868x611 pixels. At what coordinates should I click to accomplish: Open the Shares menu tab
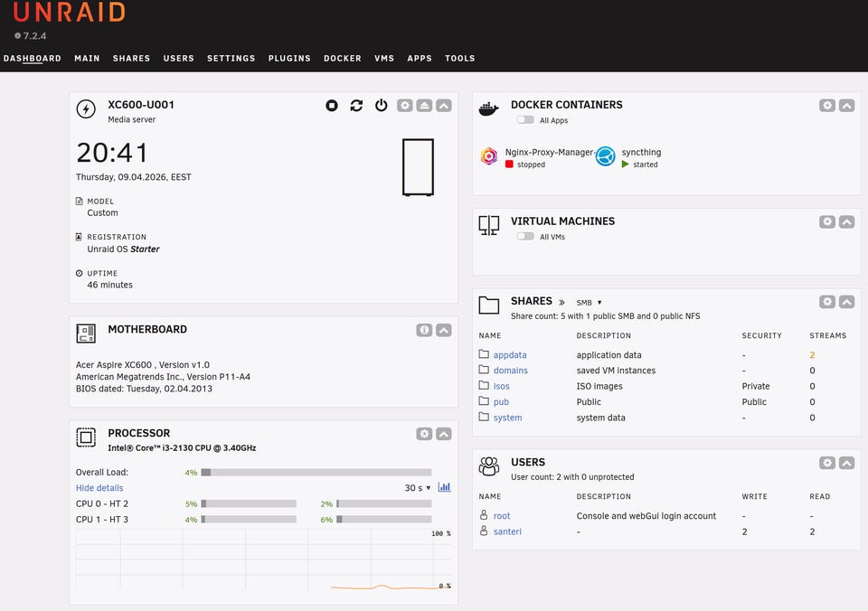[x=131, y=58]
